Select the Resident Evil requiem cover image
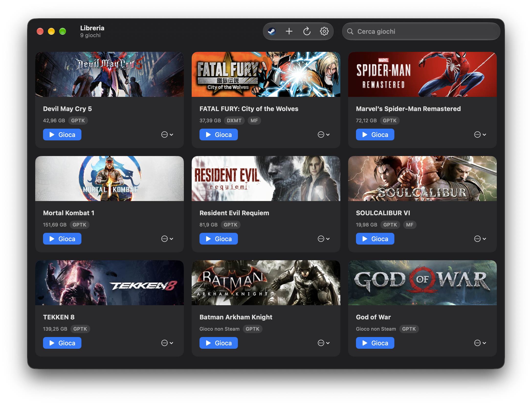This screenshot has width=532, height=405. [266, 179]
